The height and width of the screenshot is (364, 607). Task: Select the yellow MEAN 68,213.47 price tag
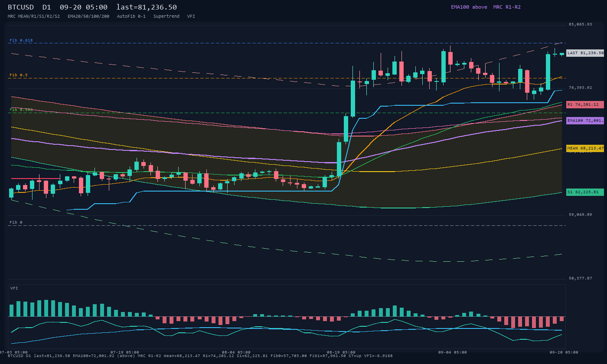(x=585, y=148)
